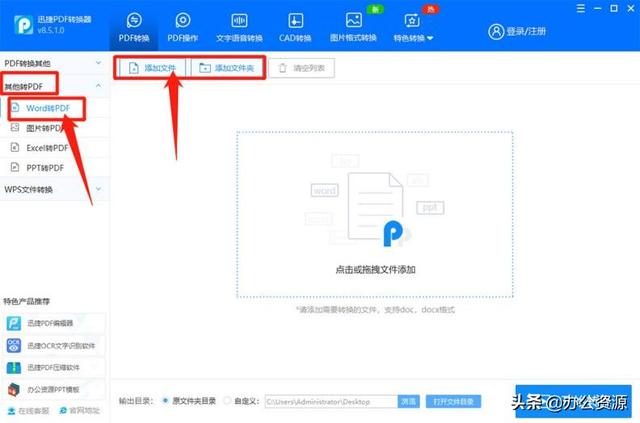Click the CAD转换 tab icon
Image resolution: width=640 pixels, height=423 pixels.
[x=295, y=20]
